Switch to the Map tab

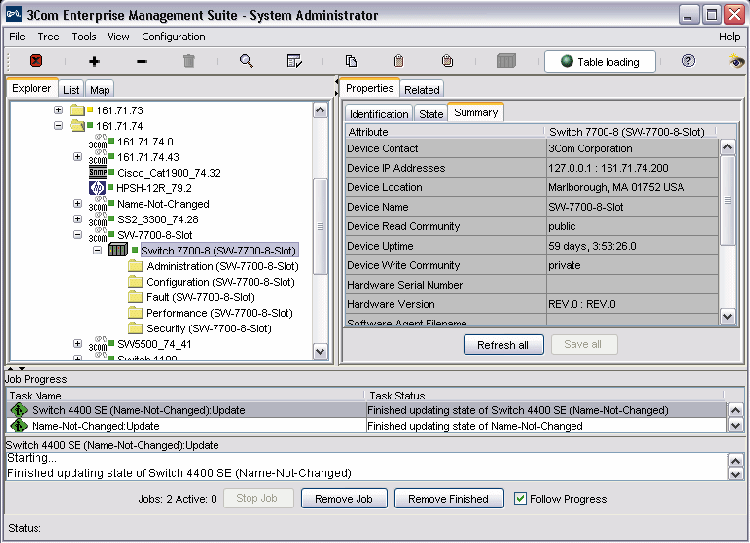click(100, 90)
